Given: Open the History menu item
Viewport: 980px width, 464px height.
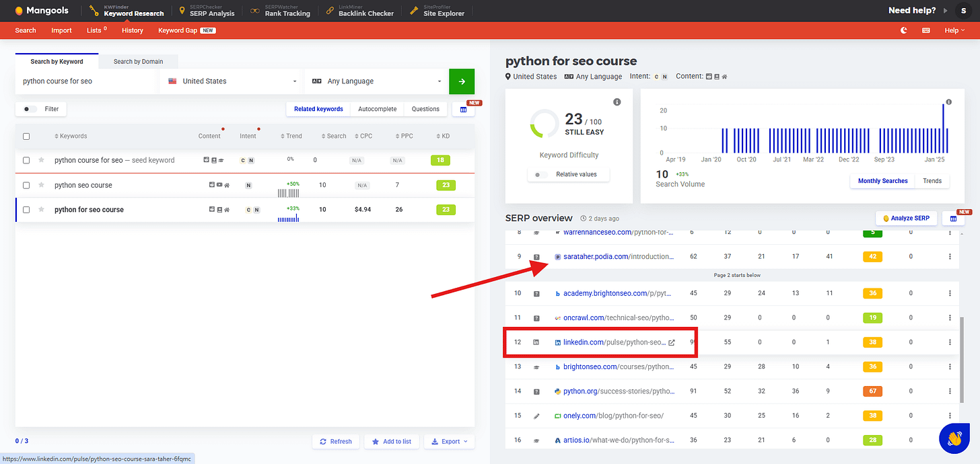Looking at the screenshot, I should (x=133, y=30).
